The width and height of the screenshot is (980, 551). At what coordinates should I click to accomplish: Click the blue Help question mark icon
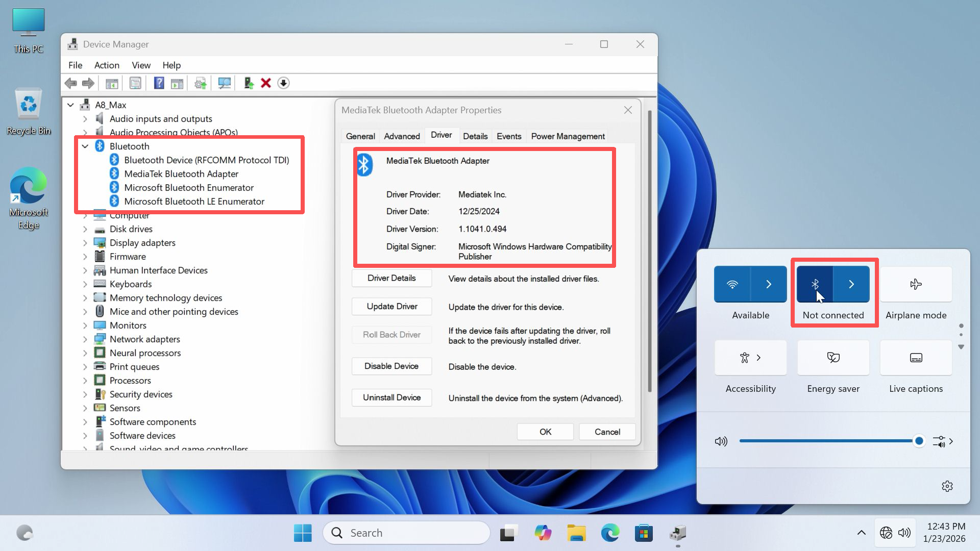tap(159, 83)
